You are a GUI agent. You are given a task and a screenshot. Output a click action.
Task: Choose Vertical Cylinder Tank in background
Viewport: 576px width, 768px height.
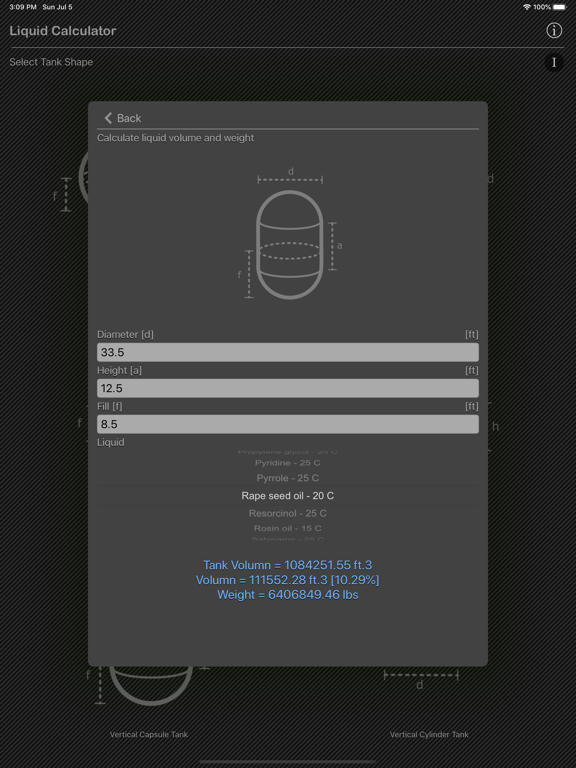coord(429,734)
